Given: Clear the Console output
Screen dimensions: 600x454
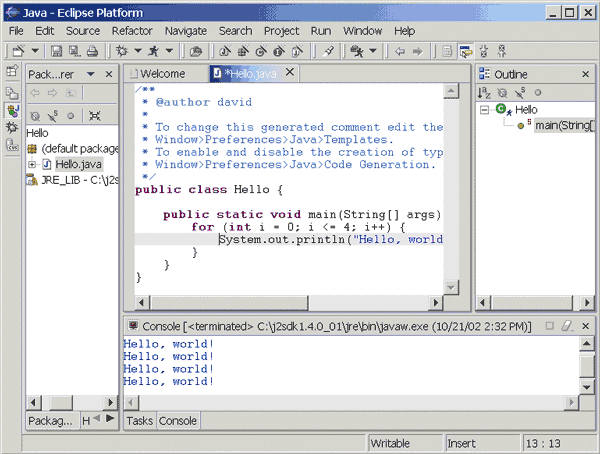Looking at the screenshot, I should (567, 326).
